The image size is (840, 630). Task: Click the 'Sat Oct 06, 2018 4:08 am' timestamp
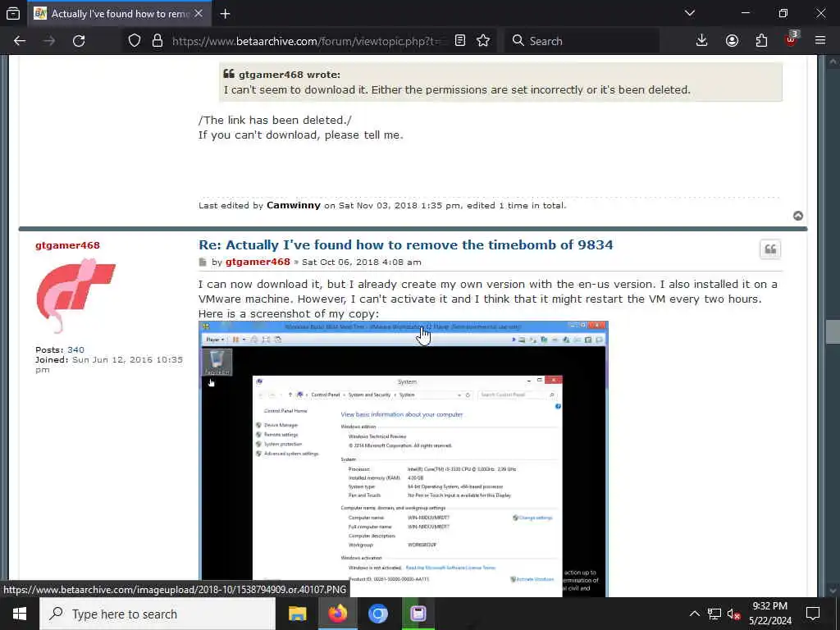(x=362, y=262)
